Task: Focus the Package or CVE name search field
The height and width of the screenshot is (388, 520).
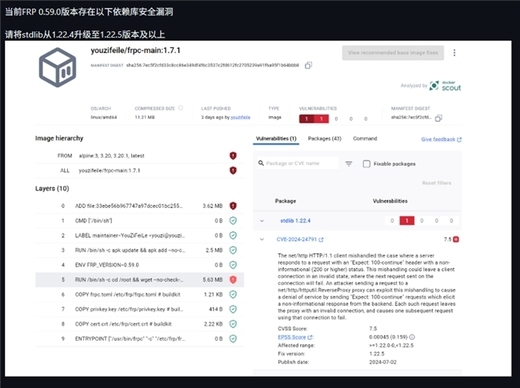Action: [x=298, y=163]
